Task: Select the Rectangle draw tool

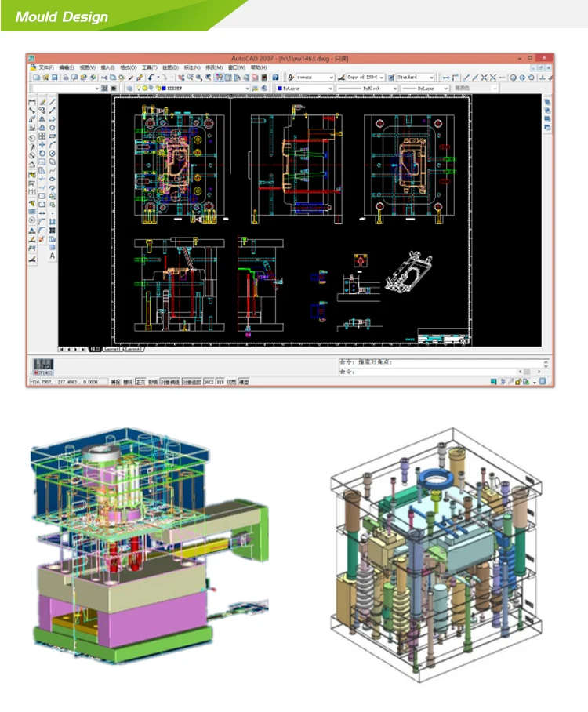Action: [x=53, y=136]
